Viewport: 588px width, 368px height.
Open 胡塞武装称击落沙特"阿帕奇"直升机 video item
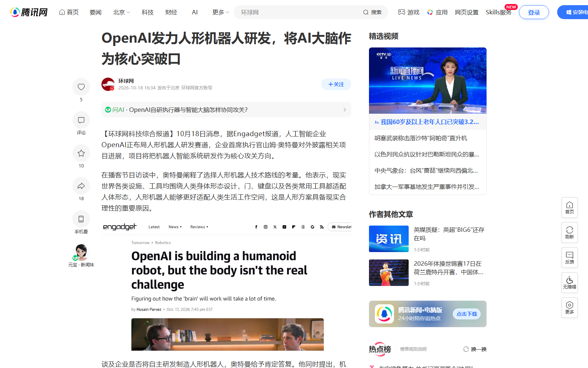pos(421,138)
